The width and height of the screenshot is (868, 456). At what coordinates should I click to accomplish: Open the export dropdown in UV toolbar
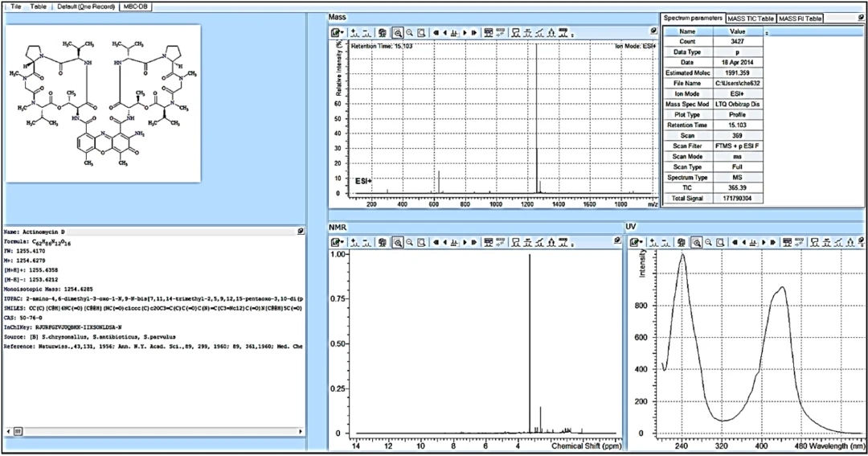pyautogui.click(x=636, y=242)
